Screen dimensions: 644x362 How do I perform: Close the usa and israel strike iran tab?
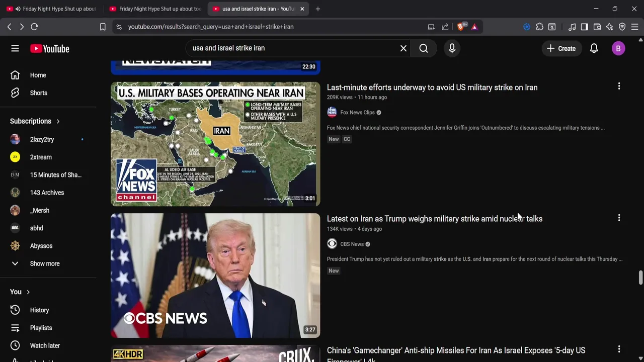(x=302, y=9)
